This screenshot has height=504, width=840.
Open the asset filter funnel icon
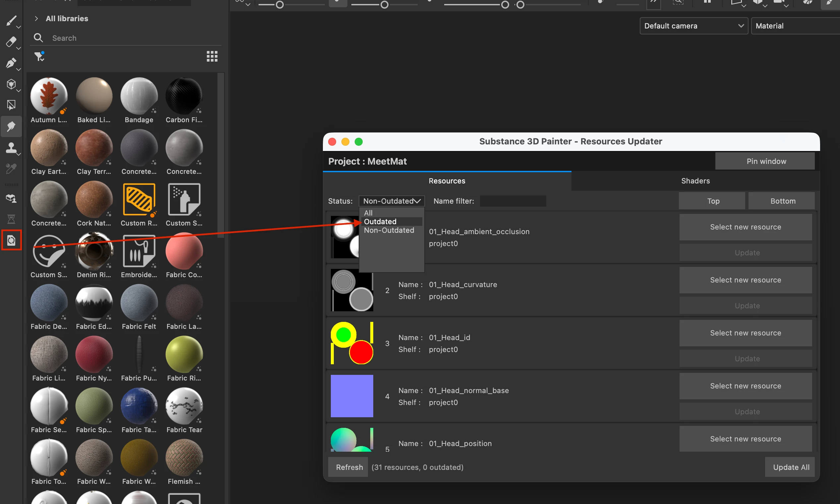pos(39,56)
